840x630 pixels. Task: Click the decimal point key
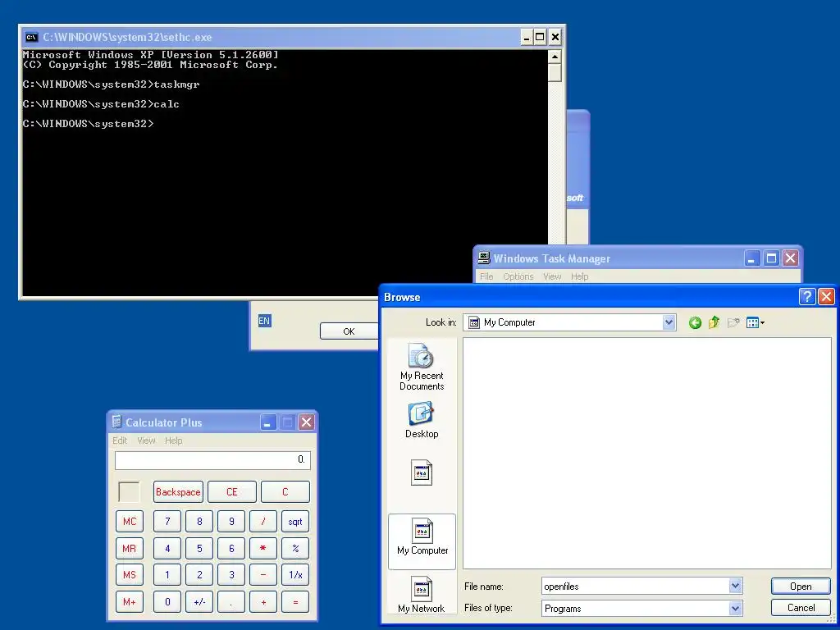click(x=231, y=601)
